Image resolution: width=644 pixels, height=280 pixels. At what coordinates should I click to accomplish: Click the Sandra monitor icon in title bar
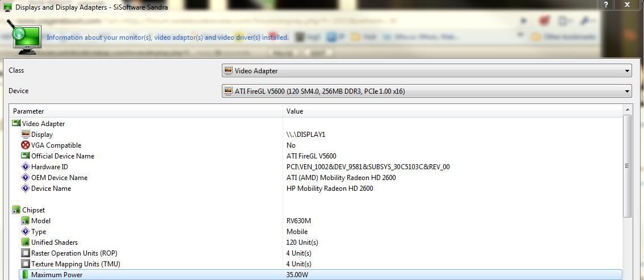(x=7, y=7)
